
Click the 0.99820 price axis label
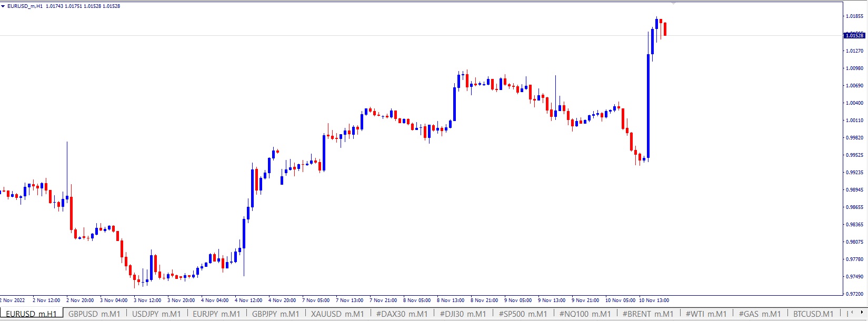tap(854, 138)
